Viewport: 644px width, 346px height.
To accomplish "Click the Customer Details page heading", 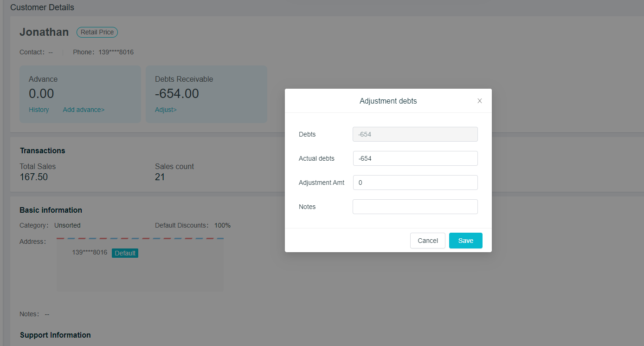I will click(42, 7).
